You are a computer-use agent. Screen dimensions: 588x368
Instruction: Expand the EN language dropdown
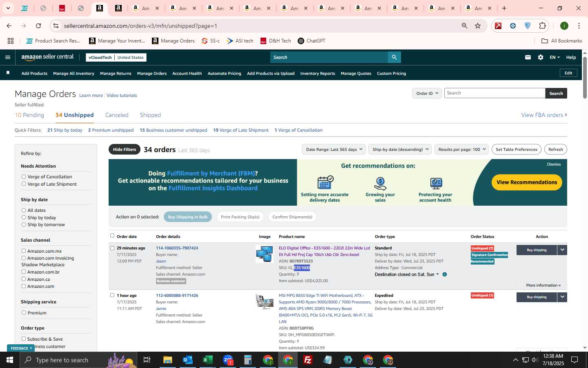555,57
